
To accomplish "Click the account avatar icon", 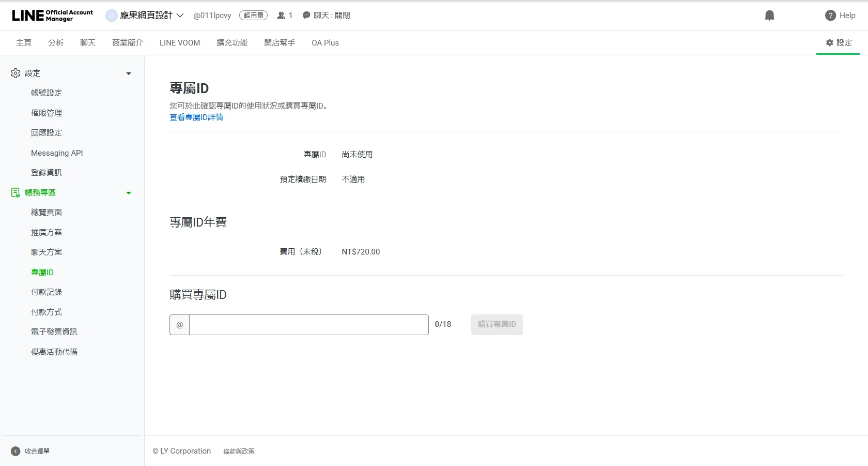I will [x=111, y=16].
